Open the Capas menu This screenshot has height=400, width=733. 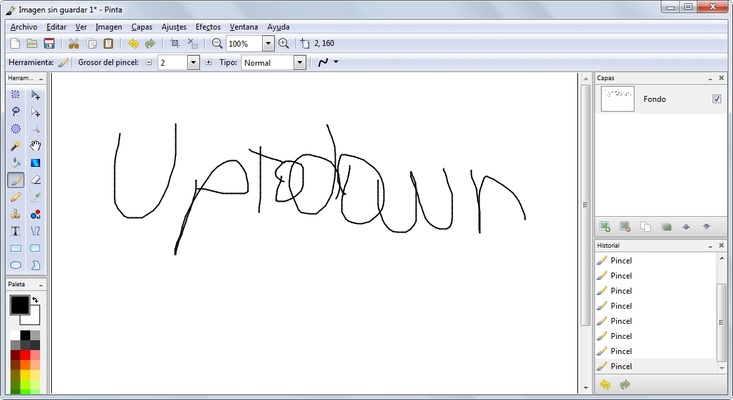(x=142, y=27)
